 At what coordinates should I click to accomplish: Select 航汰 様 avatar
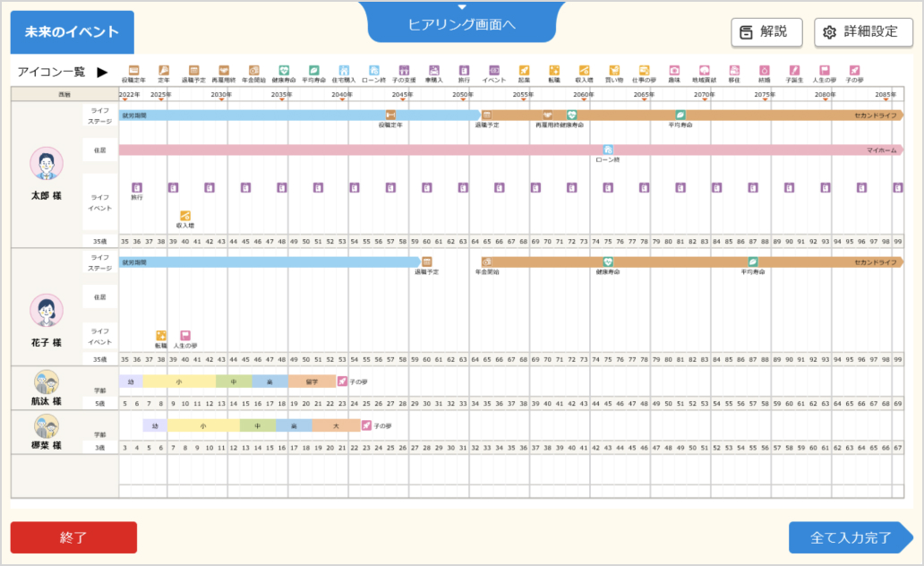tap(47, 382)
